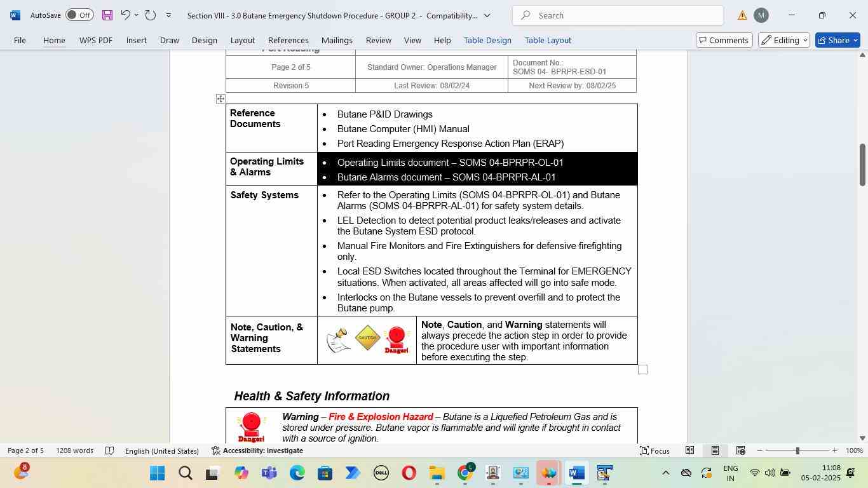
Task: Click the zoom out minus icon
Action: [x=760, y=451]
